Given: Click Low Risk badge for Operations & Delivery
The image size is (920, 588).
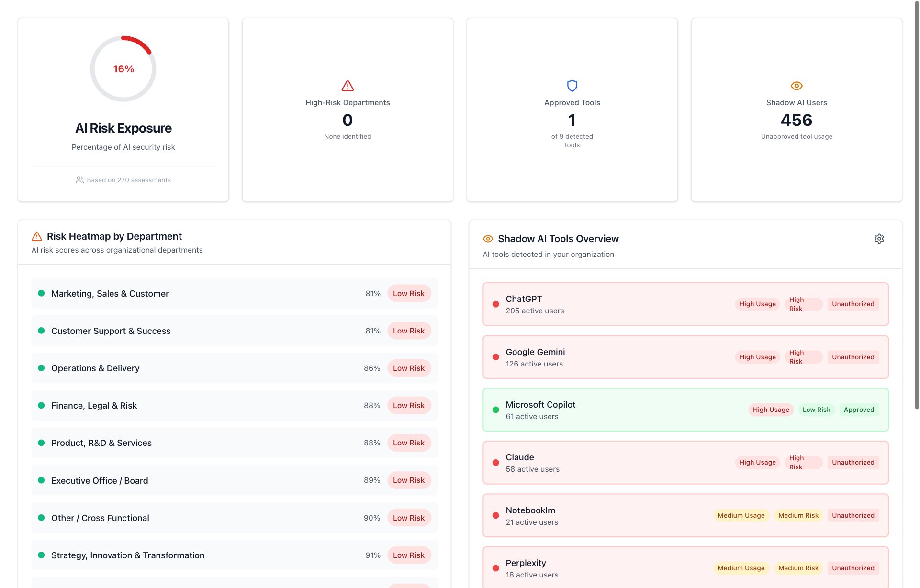Looking at the screenshot, I should [409, 368].
